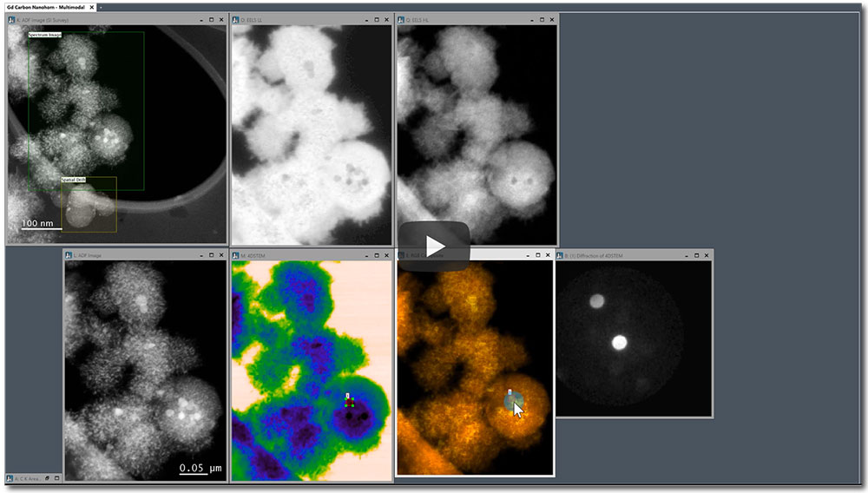Play the video using the center play button

tap(434, 246)
